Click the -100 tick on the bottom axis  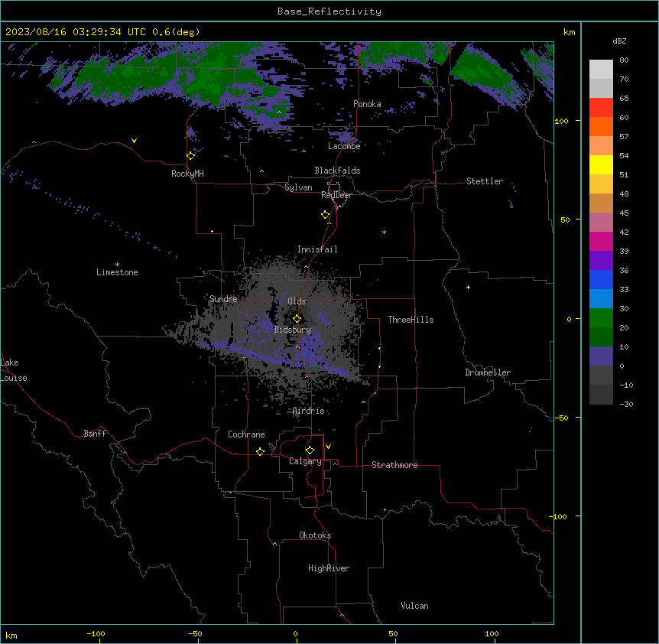click(x=96, y=633)
